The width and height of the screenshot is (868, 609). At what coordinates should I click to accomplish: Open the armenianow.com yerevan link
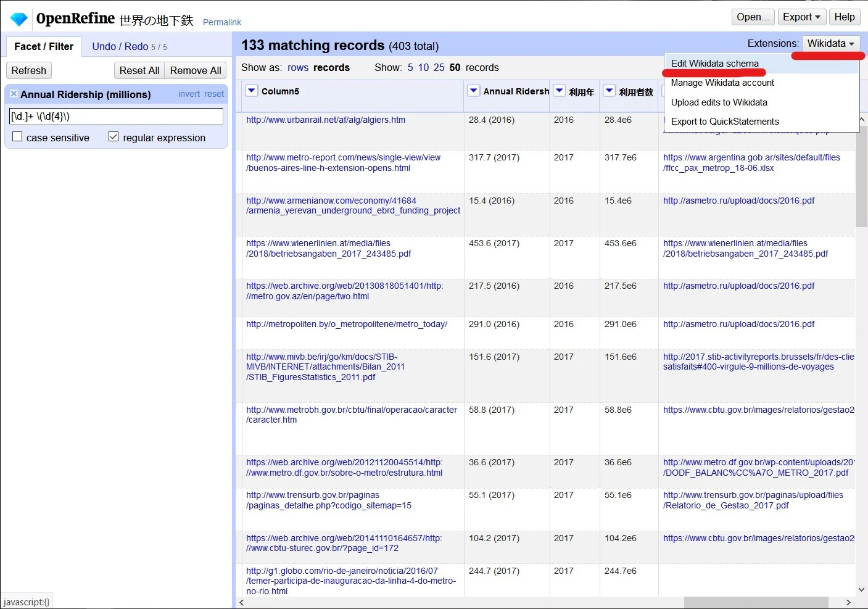pyautogui.click(x=353, y=205)
